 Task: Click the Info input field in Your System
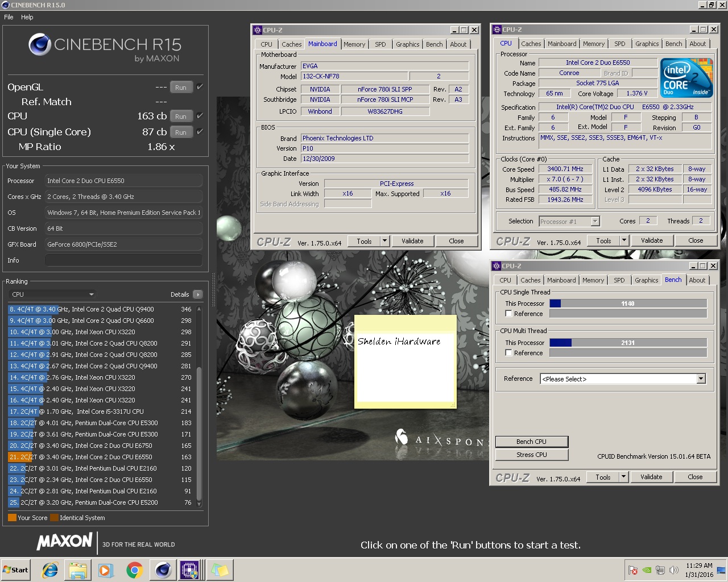[x=123, y=260]
